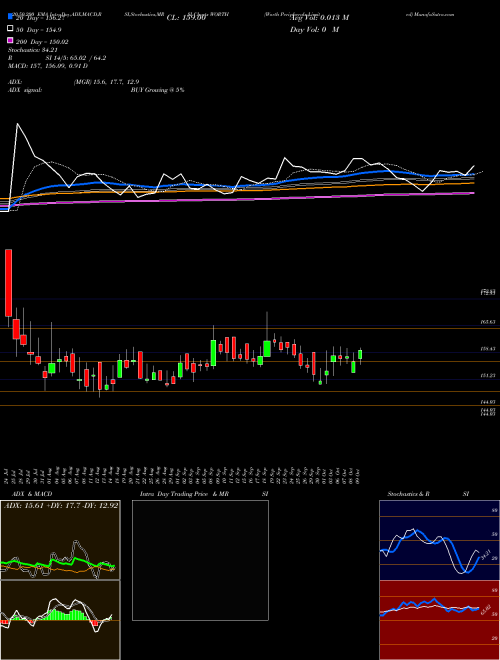Open the empty intraday trading price panel
This screenshot has width=500, height=660.
200,560
